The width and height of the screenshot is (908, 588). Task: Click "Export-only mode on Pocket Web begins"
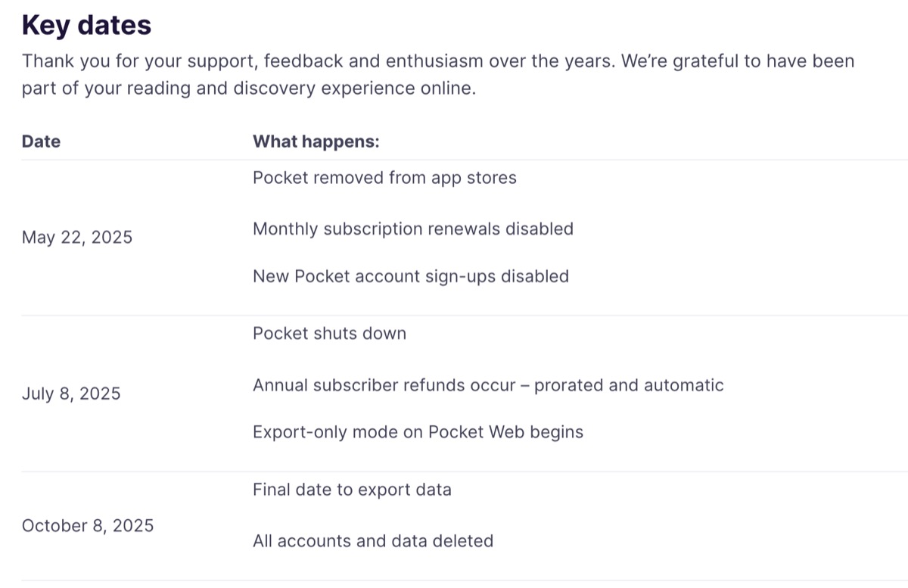(418, 432)
